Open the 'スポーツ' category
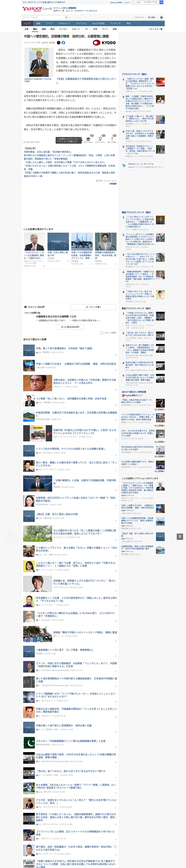Image resolution: width=186 pixels, height=868 pixels. (76, 29)
